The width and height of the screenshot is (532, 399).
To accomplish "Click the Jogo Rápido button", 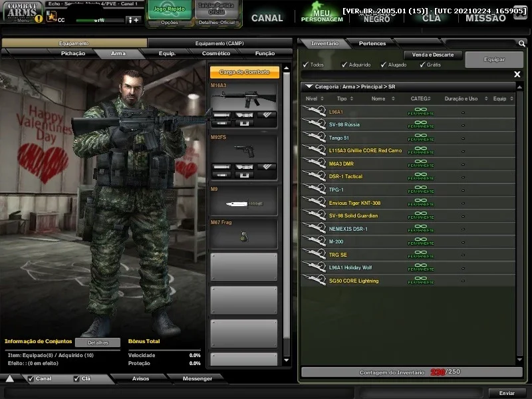I will 170,9.
